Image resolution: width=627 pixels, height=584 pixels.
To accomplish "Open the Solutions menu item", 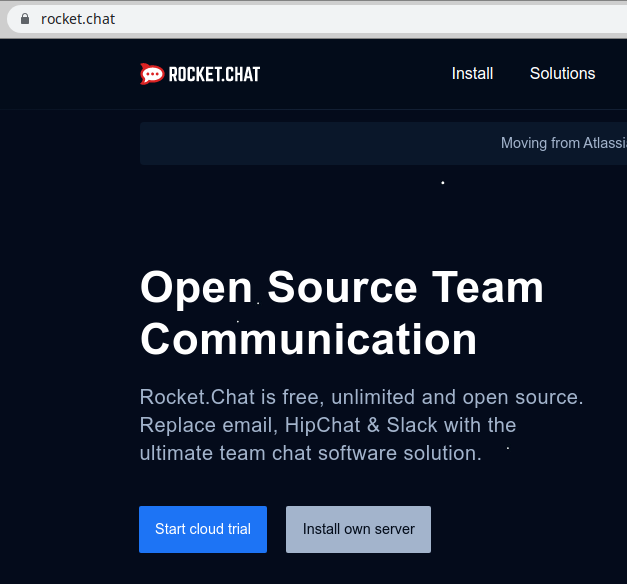I will click(562, 74).
